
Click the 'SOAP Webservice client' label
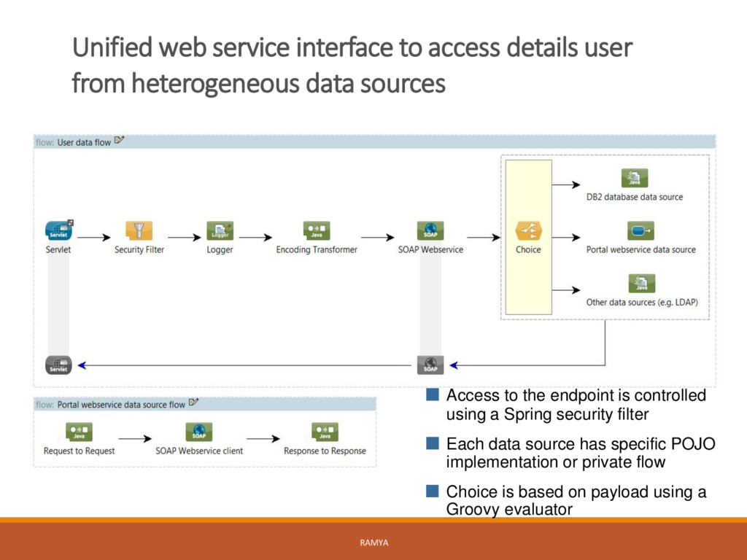(x=199, y=451)
